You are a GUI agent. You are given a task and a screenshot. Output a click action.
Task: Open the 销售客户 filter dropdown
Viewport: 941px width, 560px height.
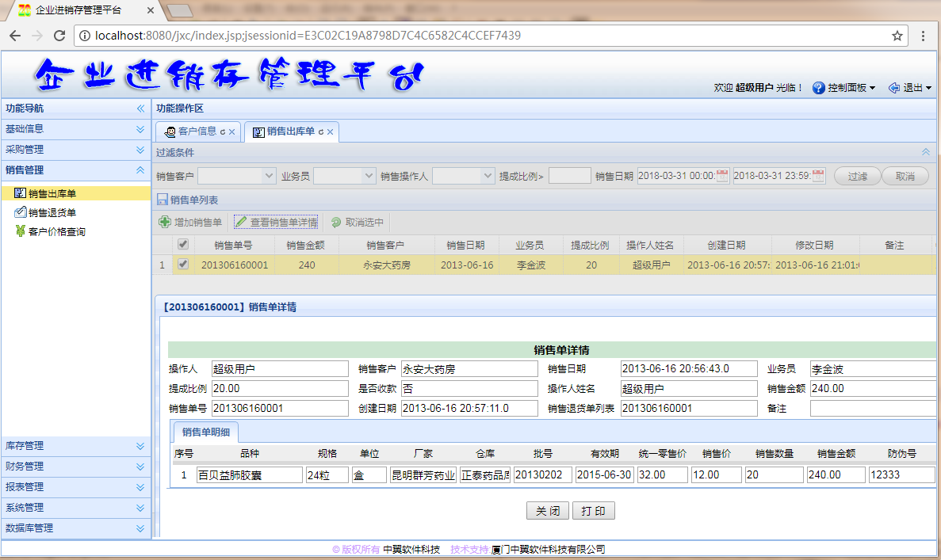point(268,176)
